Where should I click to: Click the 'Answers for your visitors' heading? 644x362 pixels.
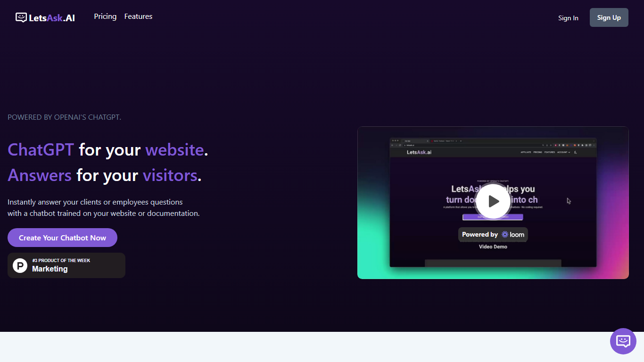tap(104, 175)
